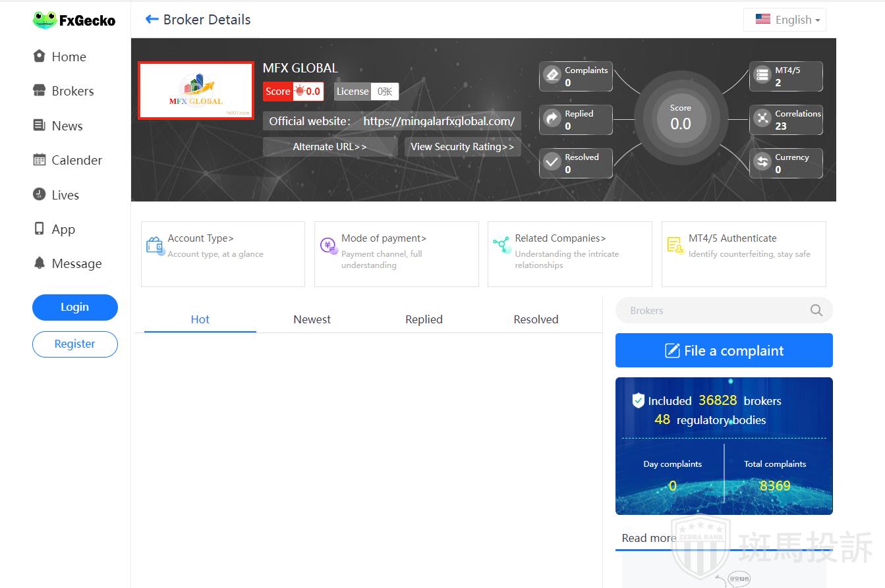Screen dimensions: 885x588
Task: Click the Correlations network icon
Action: [x=762, y=119]
